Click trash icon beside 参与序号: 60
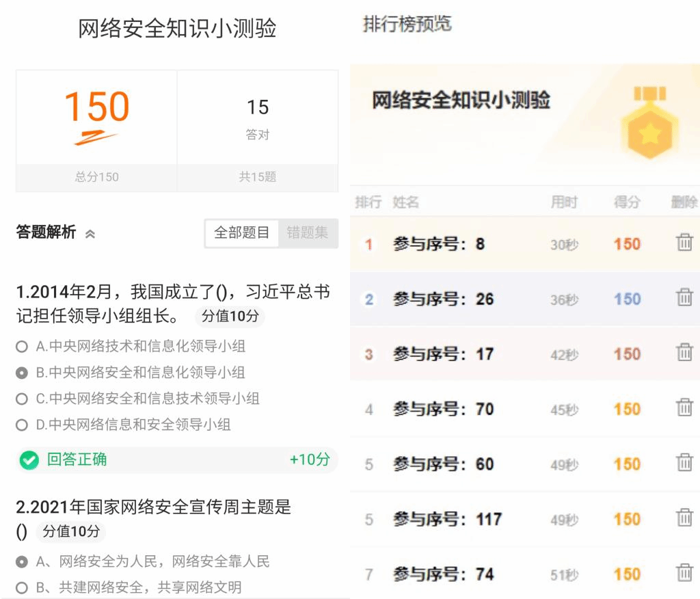700x599 pixels. [684, 463]
